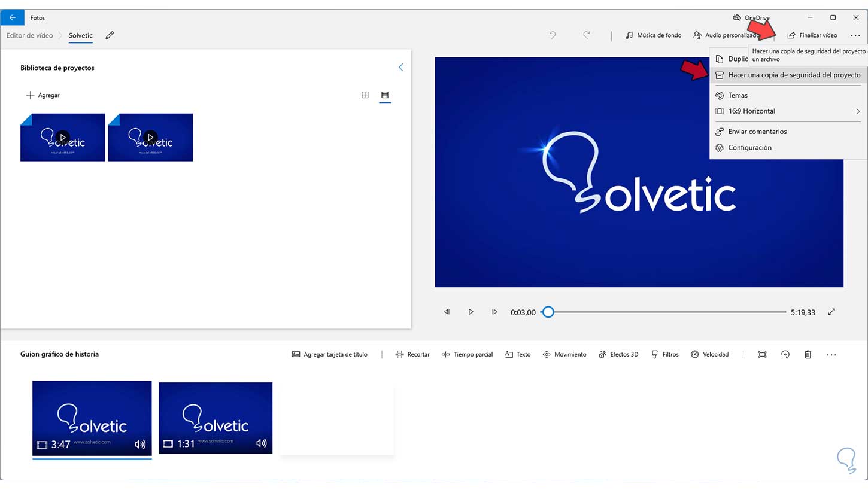Open Música de fondo
Screen dimensions: 868x490
653,35
